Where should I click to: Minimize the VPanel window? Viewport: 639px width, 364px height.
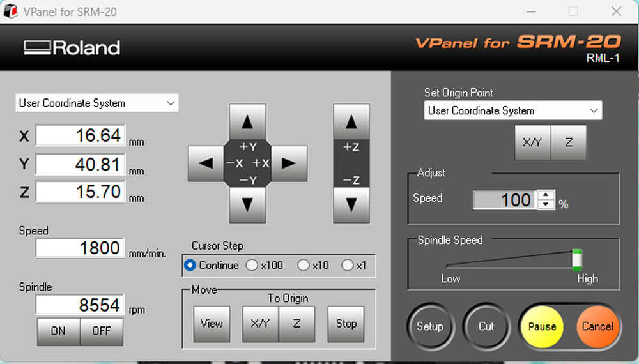(x=530, y=11)
